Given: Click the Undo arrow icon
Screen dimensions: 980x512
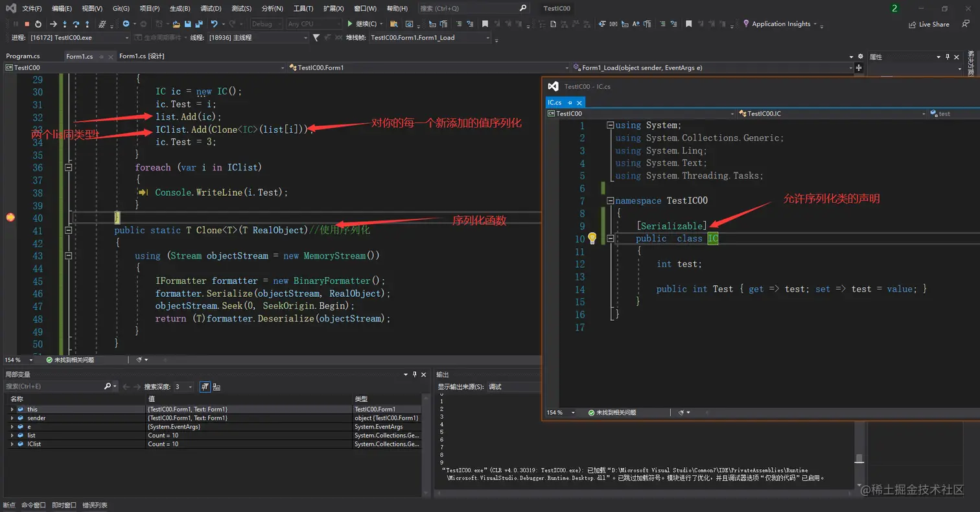Looking at the screenshot, I should (x=215, y=24).
